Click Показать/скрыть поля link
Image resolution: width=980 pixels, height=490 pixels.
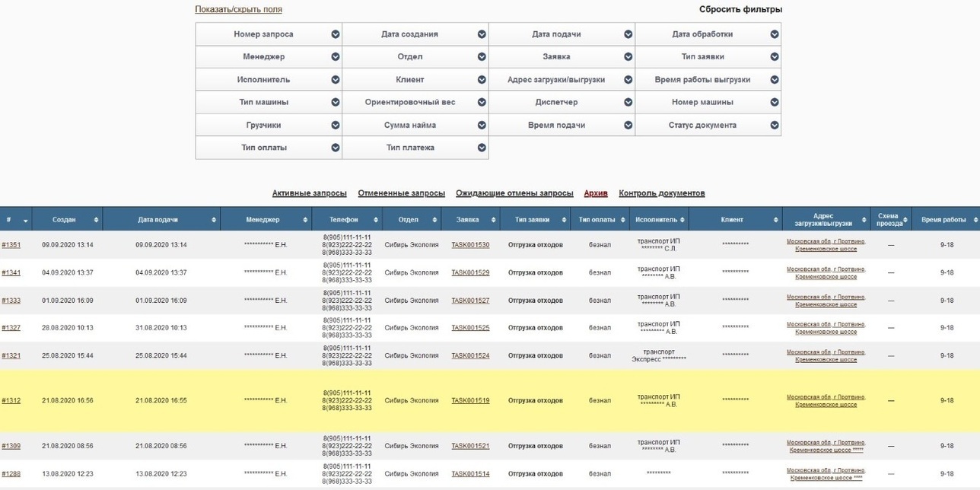point(238,10)
